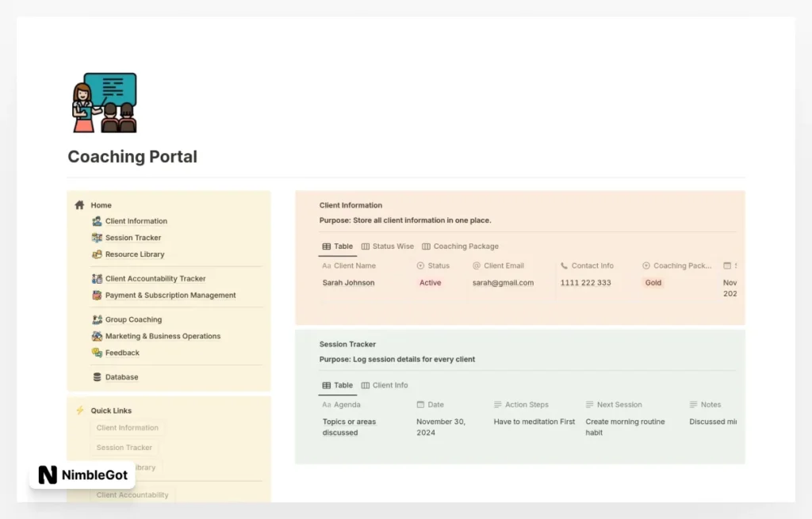Click the Payment & Subscription Management icon
The image size is (812, 519).
click(x=97, y=296)
